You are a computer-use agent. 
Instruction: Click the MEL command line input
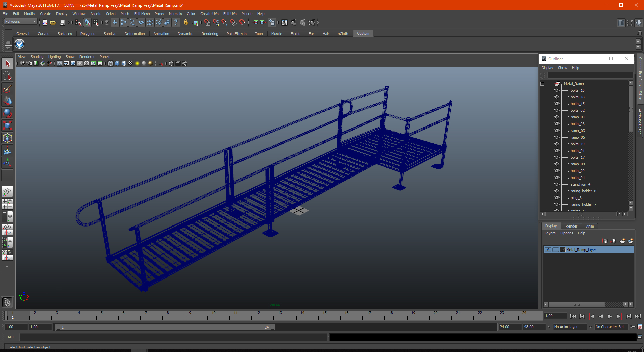(173, 337)
